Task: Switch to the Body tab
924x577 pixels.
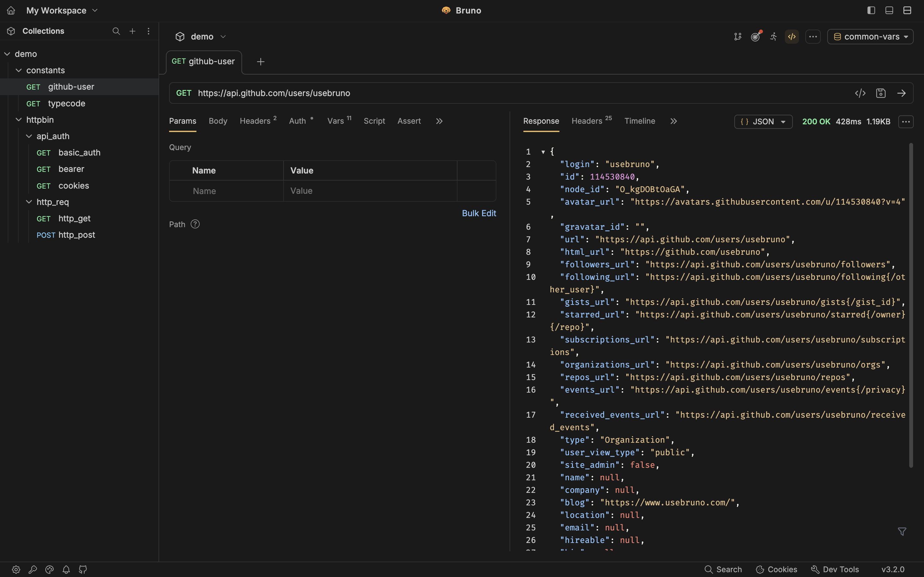Action: tap(218, 121)
